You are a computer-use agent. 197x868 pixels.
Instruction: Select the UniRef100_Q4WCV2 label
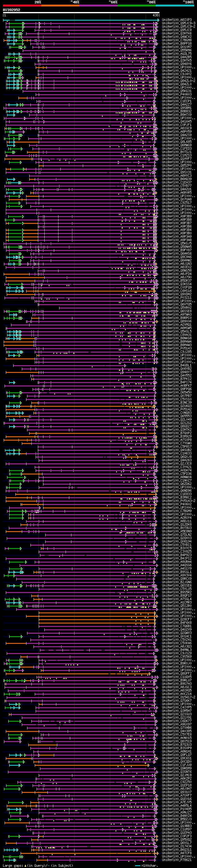click(176, 37)
